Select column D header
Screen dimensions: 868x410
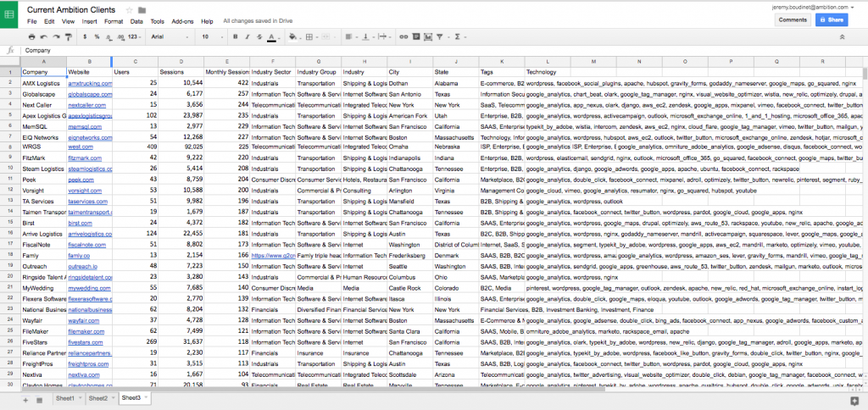181,62
